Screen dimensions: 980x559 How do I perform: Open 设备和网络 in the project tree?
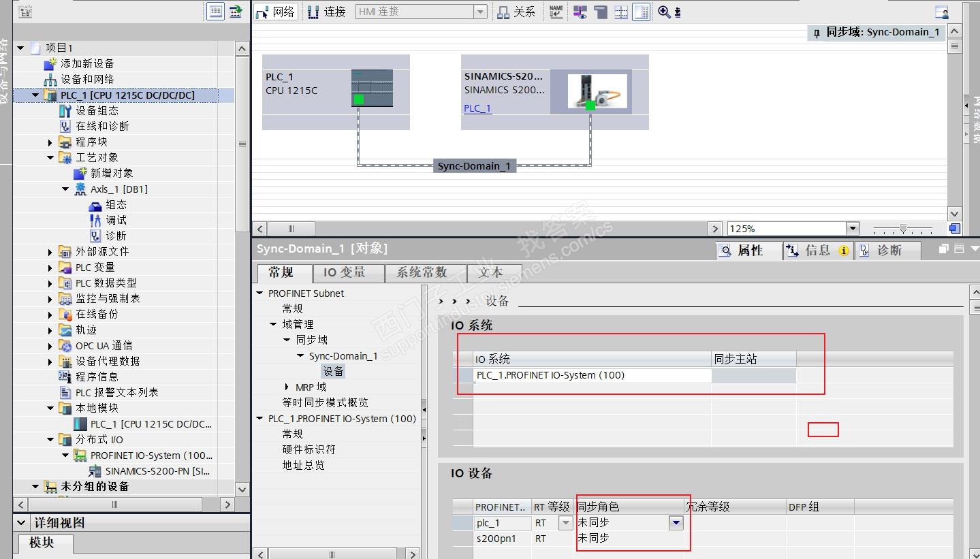87,79
